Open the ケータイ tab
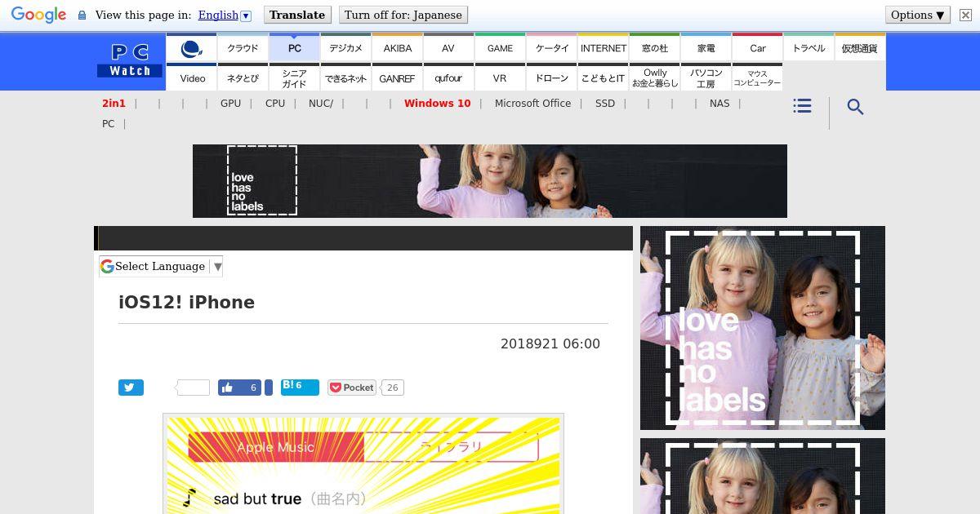980x514 pixels. [x=551, y=48]
